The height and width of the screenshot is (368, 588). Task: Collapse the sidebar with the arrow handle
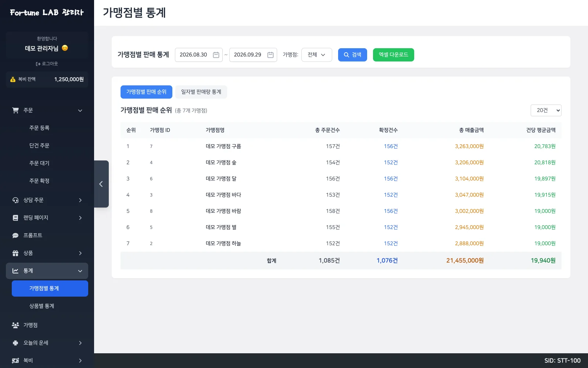coord(101,184)
